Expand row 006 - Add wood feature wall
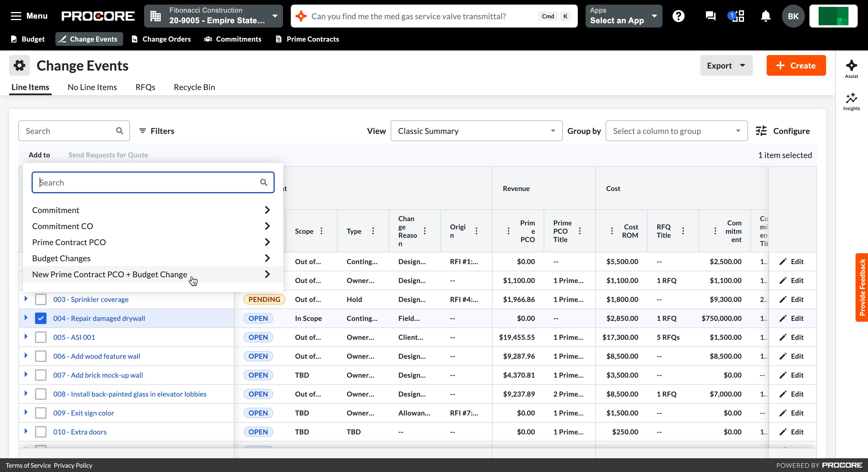Image resolution: width=868 pixels, height=472 pixels. pyautogui.click(x=26, y=356)
